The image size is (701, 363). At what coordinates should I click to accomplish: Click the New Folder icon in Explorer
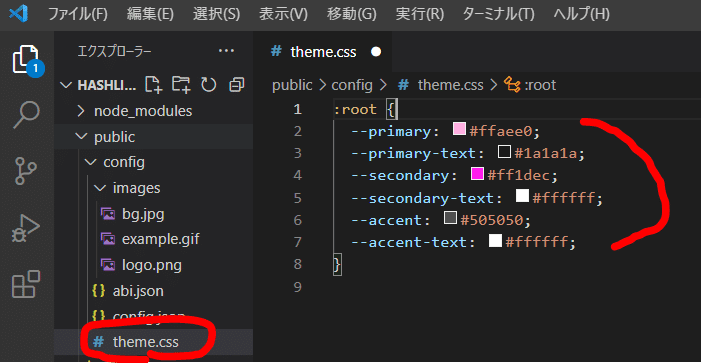pos(182,84)
